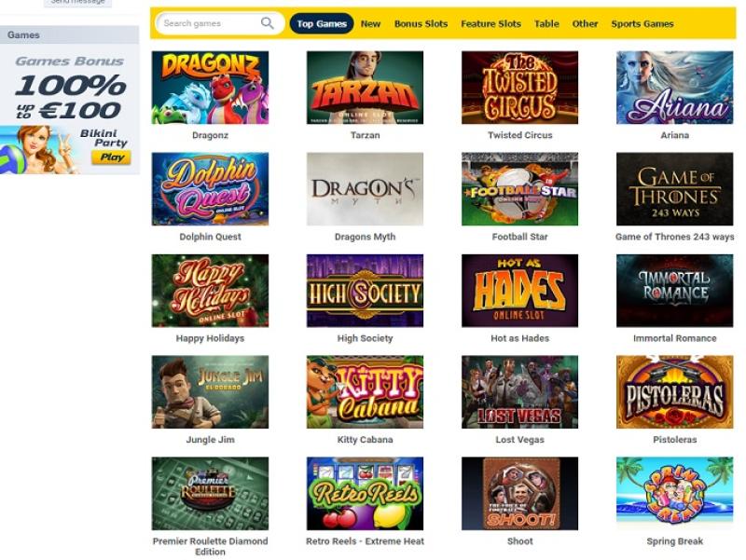Viewport: 746px width, 560px height.
Task: Open the Immortal Romance text link
Action: [674, 338]
